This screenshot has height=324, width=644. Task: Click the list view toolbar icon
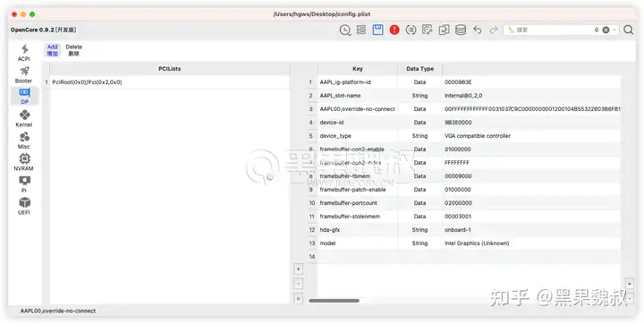click(x=361, y=30)
